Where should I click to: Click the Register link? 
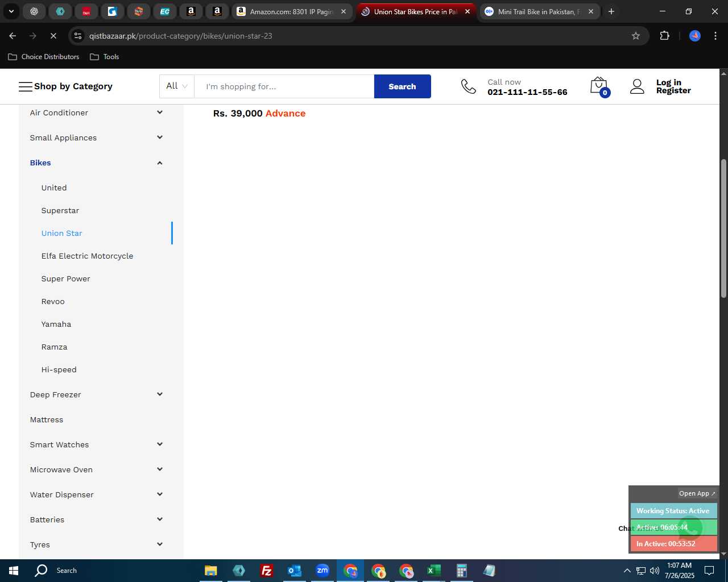[x=673, y=90]
